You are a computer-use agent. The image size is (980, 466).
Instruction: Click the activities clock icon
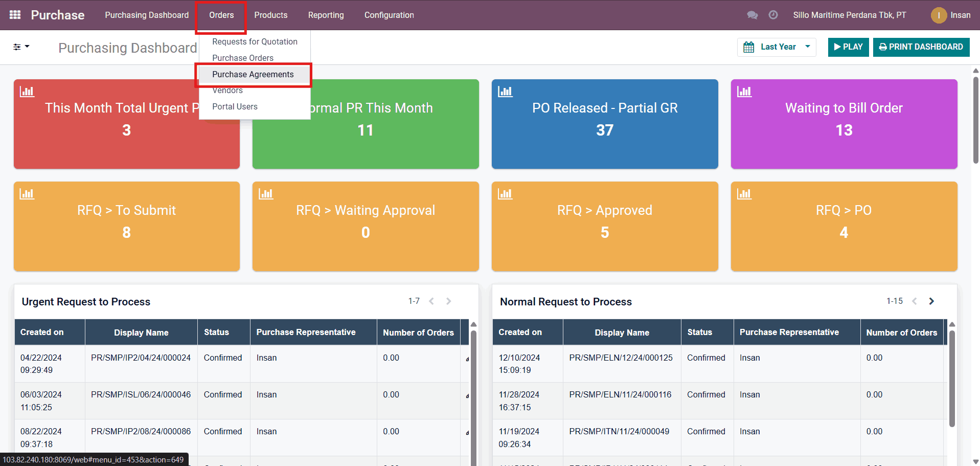point(773,15)
